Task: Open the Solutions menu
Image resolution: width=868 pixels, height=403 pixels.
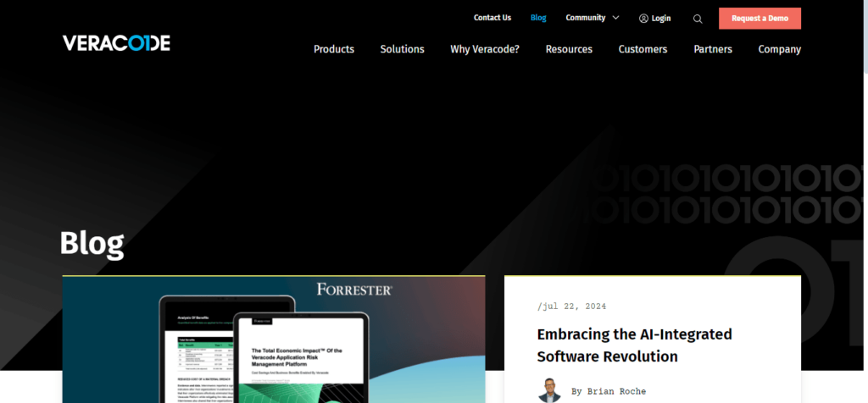Action: click(x=402, y=49)
